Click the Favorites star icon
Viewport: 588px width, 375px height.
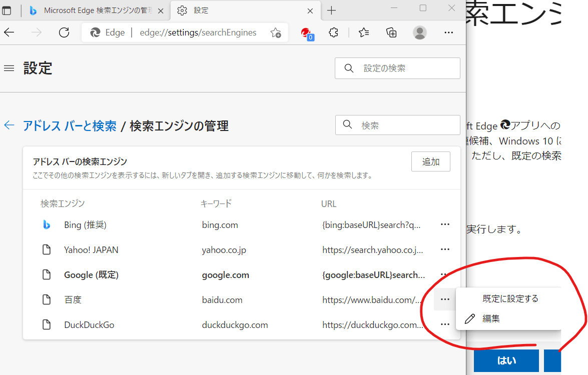click(363, 32)
